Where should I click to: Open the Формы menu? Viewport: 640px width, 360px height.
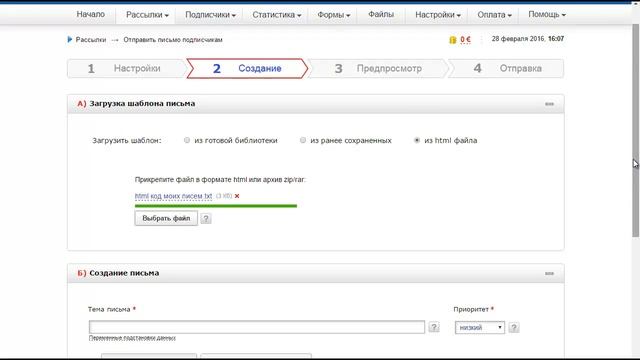333,15
